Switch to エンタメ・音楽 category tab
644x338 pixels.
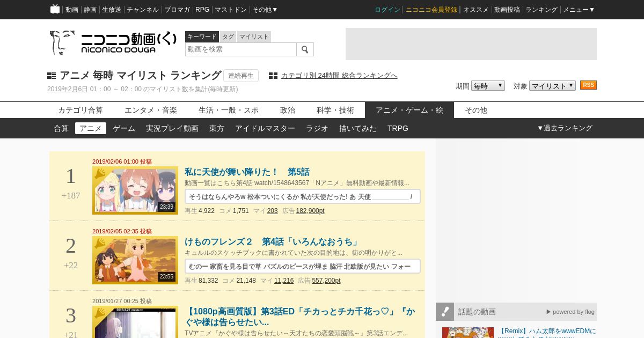(x=151, y=110)
